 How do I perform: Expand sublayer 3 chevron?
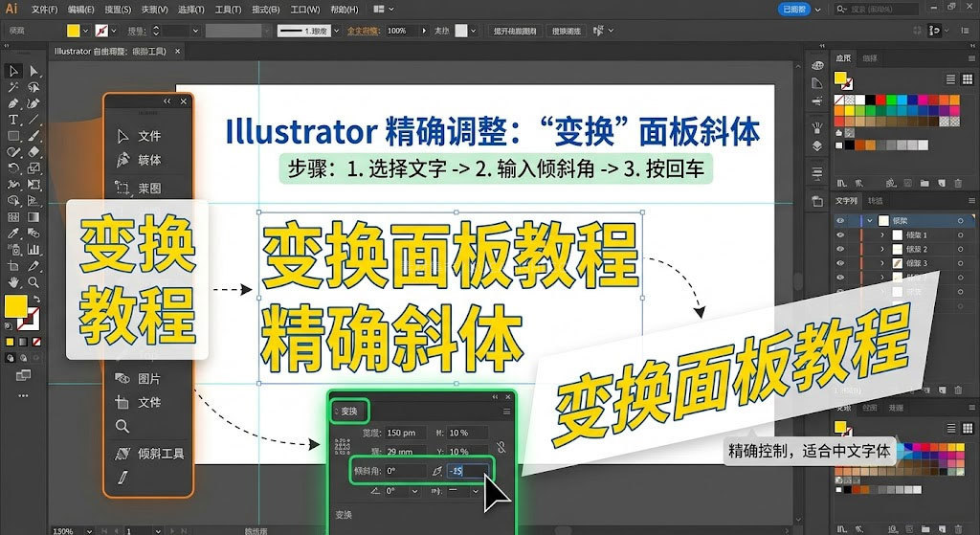882,263
